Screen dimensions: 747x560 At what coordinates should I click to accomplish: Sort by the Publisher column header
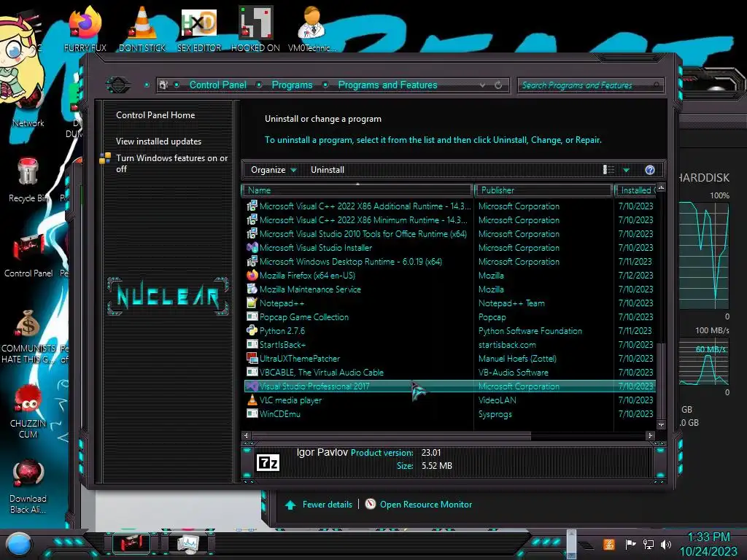[543, 190]
